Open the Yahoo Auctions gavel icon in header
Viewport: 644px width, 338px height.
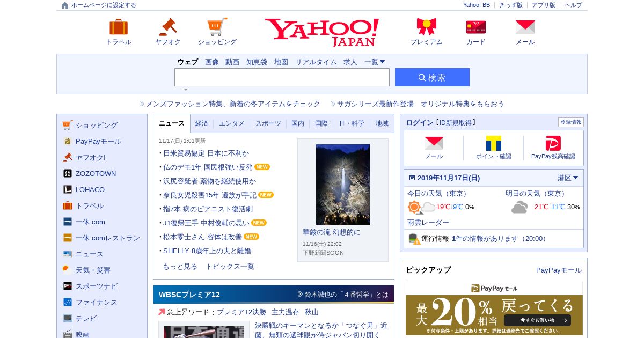[x=167, y=27]
